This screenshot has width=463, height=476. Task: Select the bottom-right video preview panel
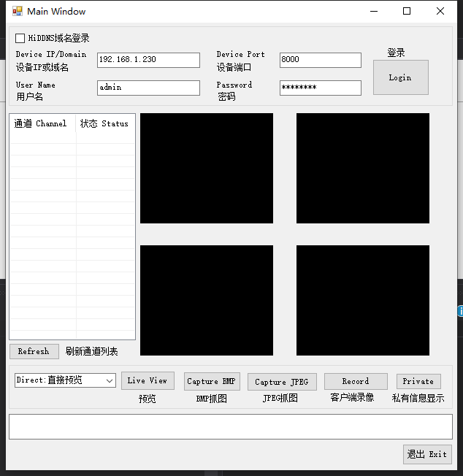363,300
